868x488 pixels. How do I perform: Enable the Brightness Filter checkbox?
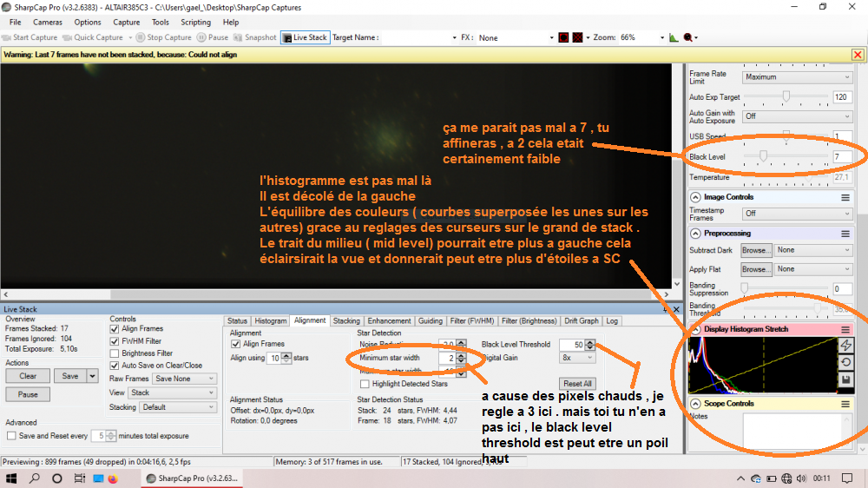(115, 353)
